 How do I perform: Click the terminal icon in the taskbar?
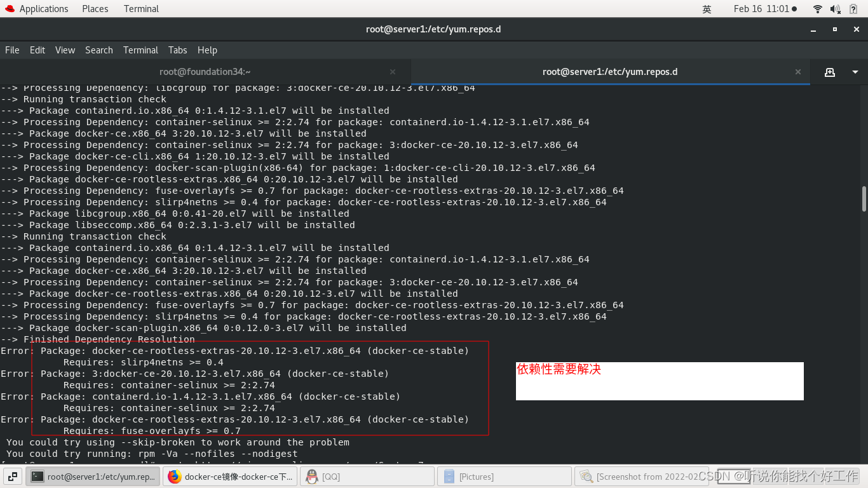37,477
